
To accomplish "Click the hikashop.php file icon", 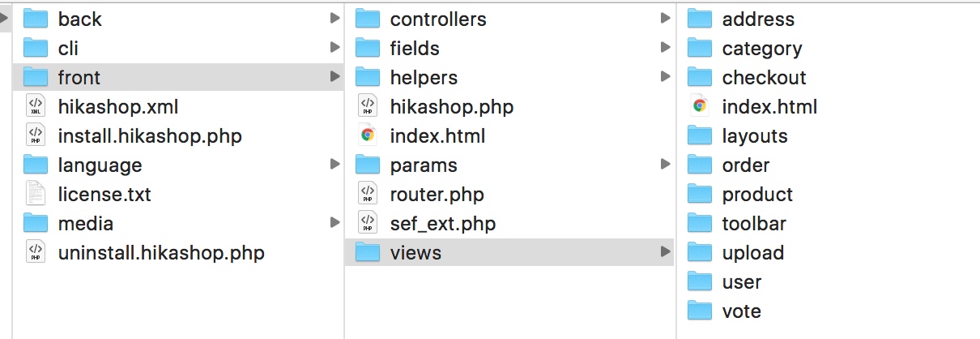I will (368, 107).
